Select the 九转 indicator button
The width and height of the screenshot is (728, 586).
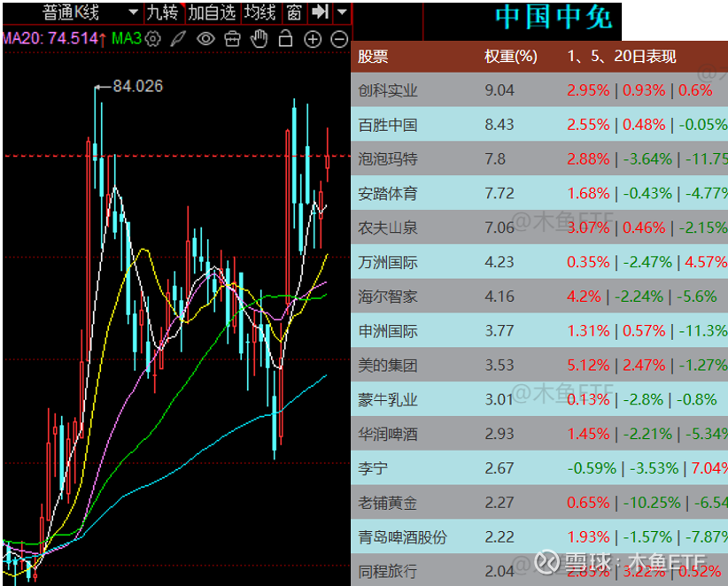[164, 12]
